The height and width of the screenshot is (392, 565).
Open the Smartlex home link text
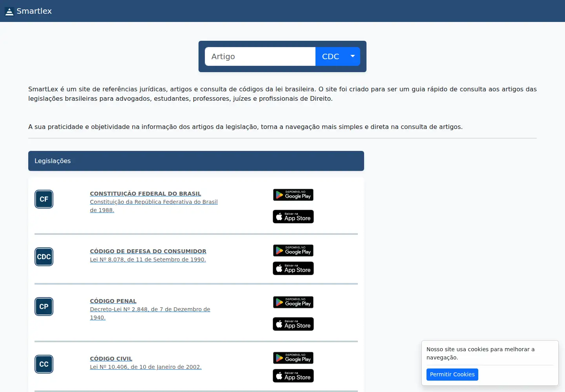34,11
